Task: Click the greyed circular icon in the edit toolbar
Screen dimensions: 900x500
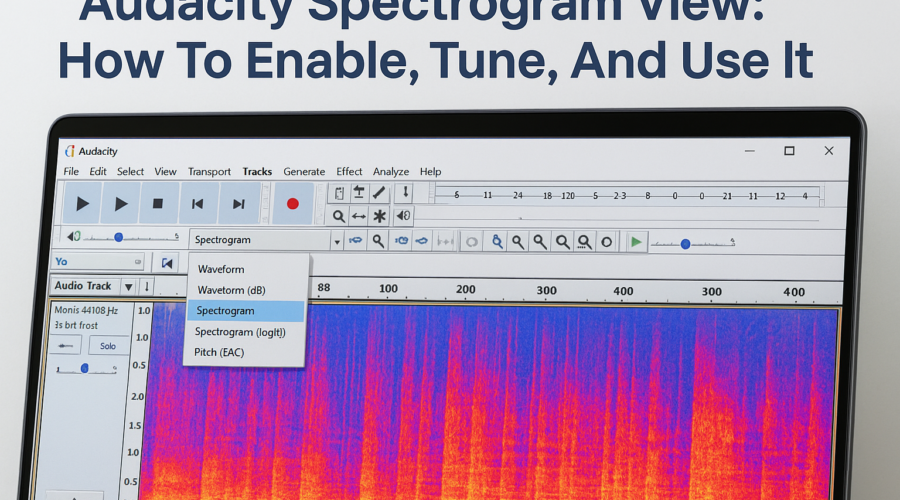Action: [471, 242]
